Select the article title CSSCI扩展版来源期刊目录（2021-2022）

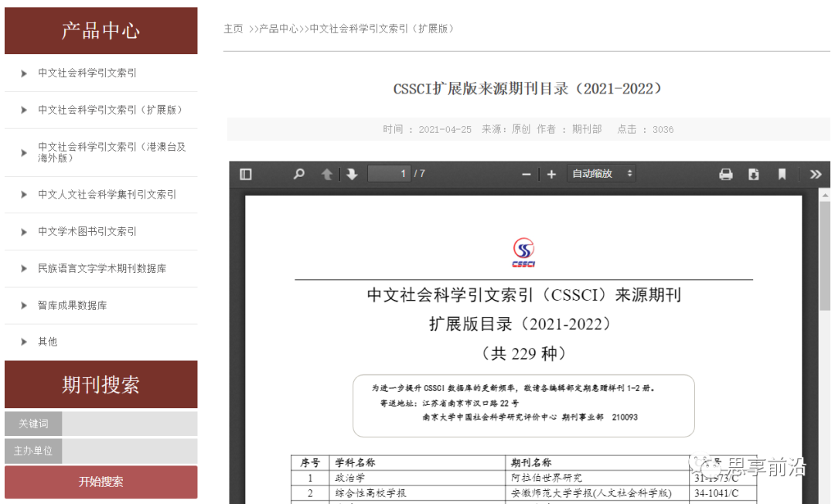(x=527, y=88)
